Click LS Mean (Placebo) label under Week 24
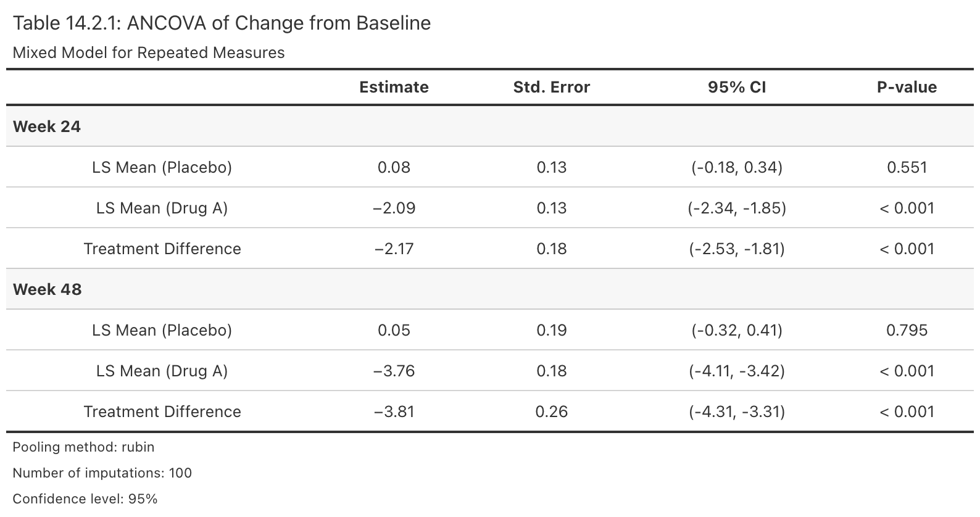 (x=162, y=167)
